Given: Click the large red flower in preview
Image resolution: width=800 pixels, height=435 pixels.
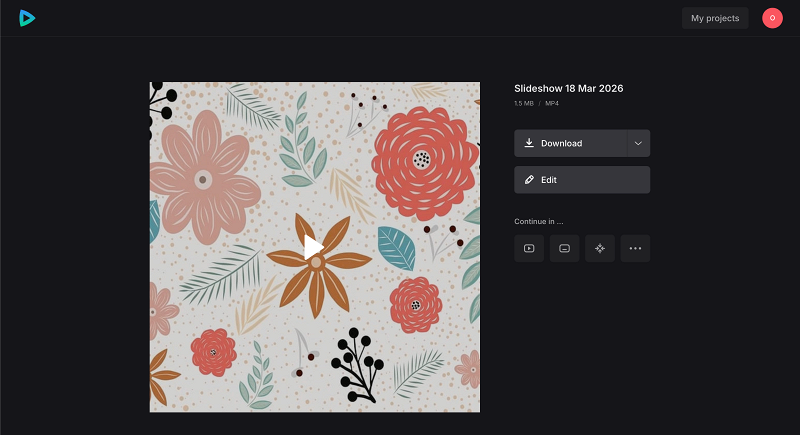Looking at the screenshot, I should 423,160.
